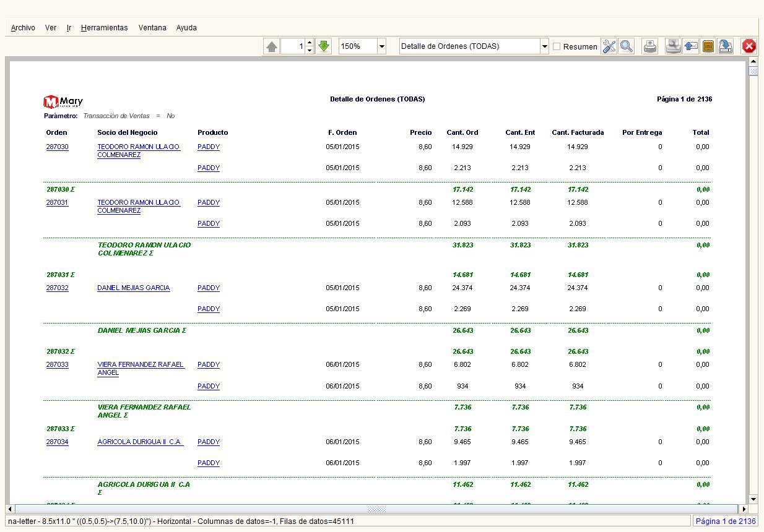Click the green next page arrow

pos(324,46)
